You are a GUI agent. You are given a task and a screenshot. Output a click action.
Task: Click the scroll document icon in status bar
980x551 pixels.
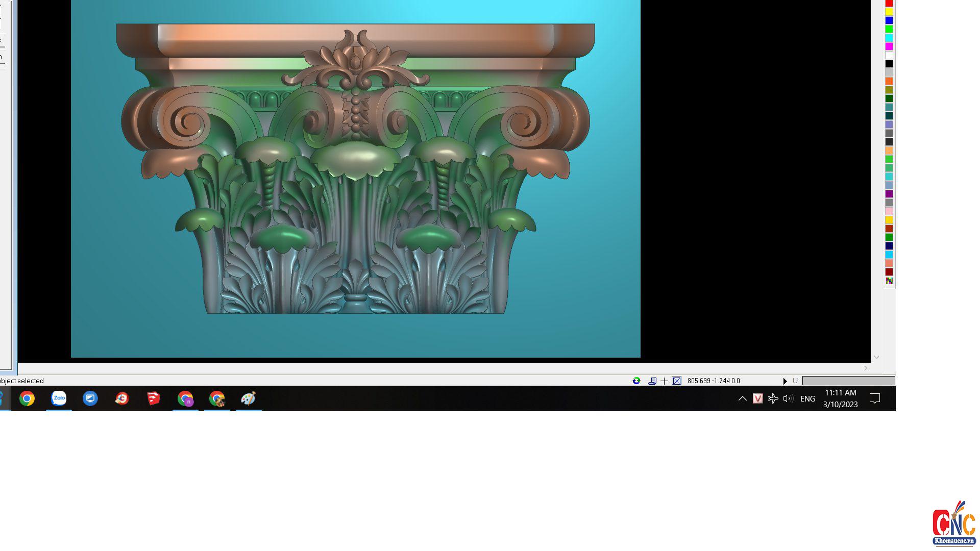click(x=652, y=381)
